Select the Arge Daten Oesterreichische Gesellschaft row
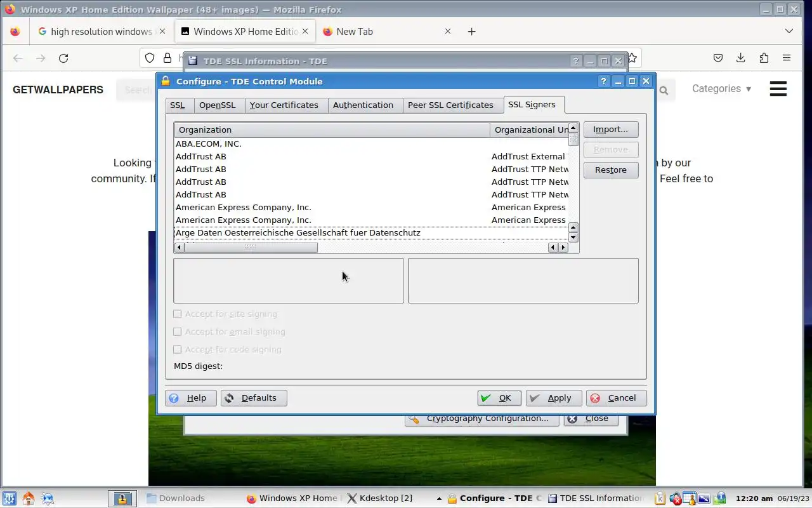This screenshot has height=508, width=812. 372,233
